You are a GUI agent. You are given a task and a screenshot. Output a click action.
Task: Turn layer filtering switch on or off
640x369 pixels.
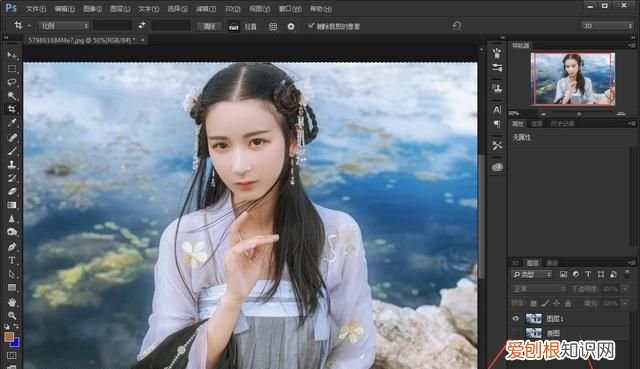pyautogui.click(x=627, y=274)
